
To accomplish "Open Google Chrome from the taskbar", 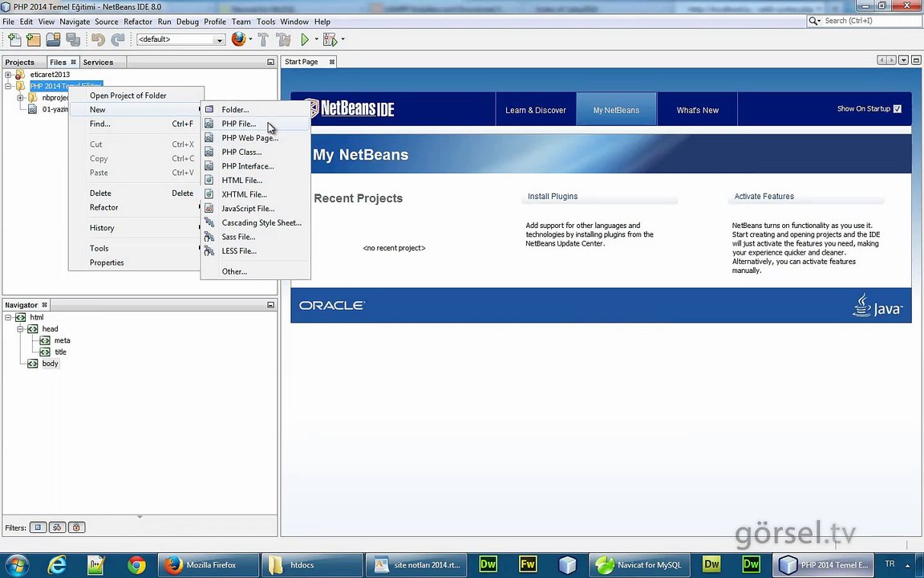I will [136, 565].
